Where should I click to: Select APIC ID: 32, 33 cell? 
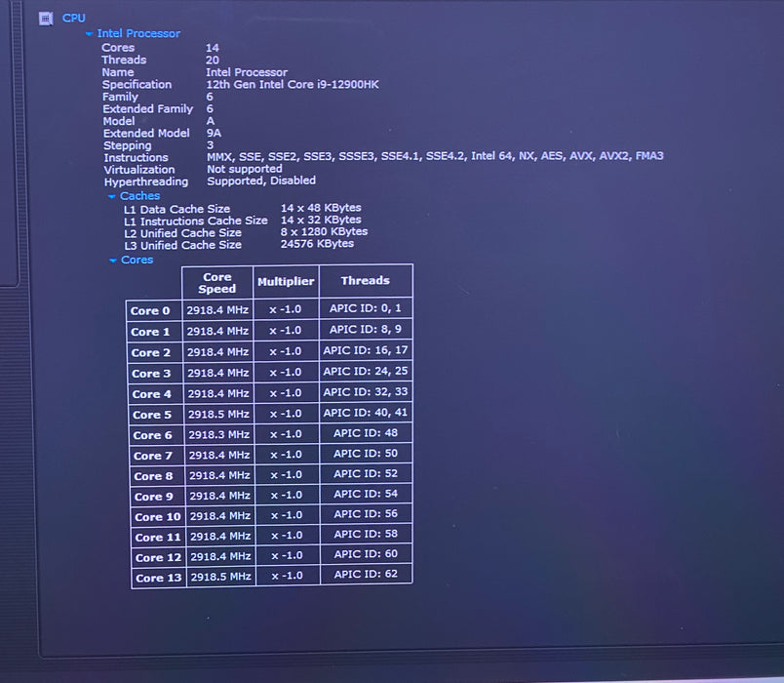[366, 392]
